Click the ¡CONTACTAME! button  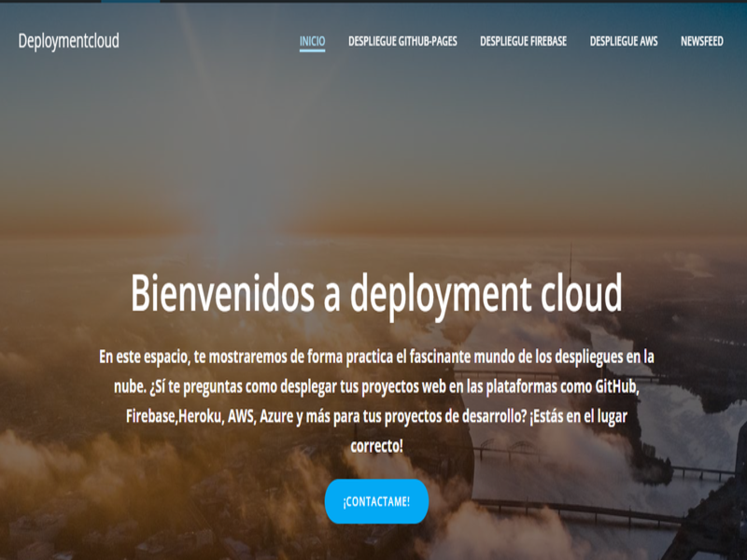376,501
